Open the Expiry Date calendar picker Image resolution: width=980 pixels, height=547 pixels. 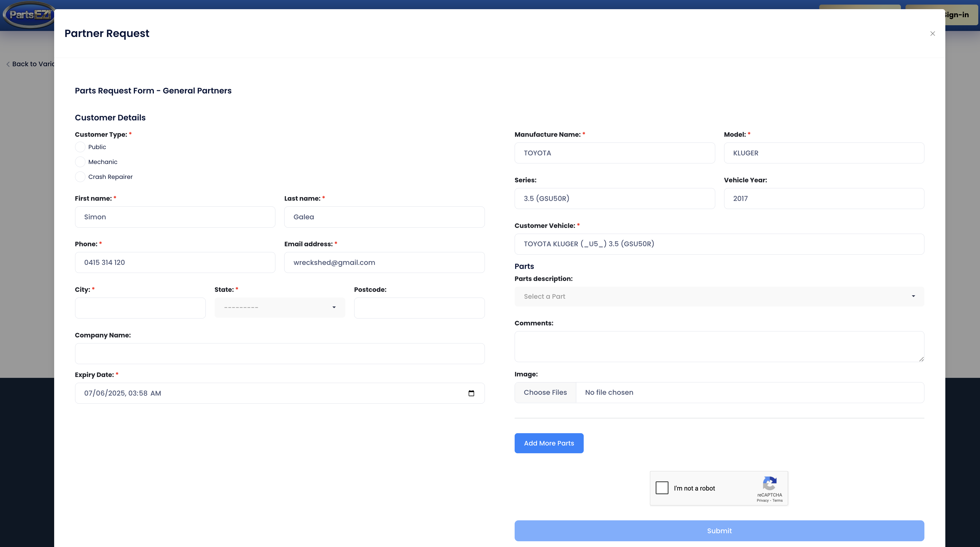coord(471,393)
